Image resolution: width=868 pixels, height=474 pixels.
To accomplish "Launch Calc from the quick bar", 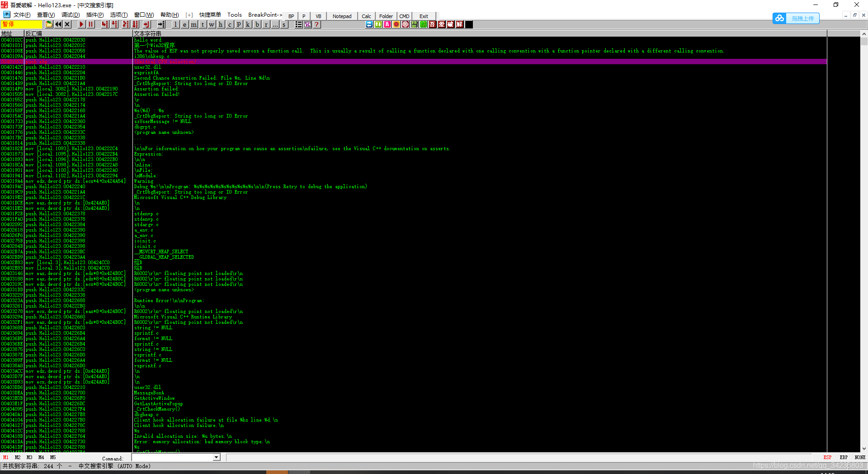I will [366, 16].
